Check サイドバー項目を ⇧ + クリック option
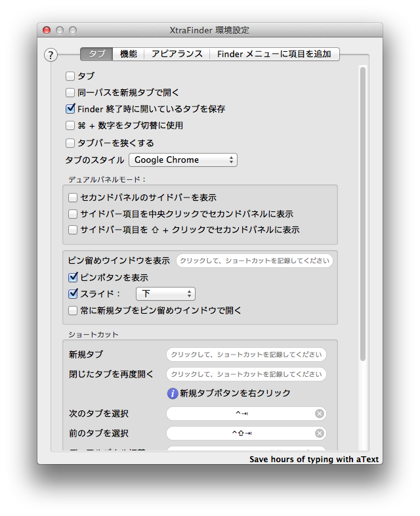The width and height of the screenshot is (420, 516). pos(73,230)
